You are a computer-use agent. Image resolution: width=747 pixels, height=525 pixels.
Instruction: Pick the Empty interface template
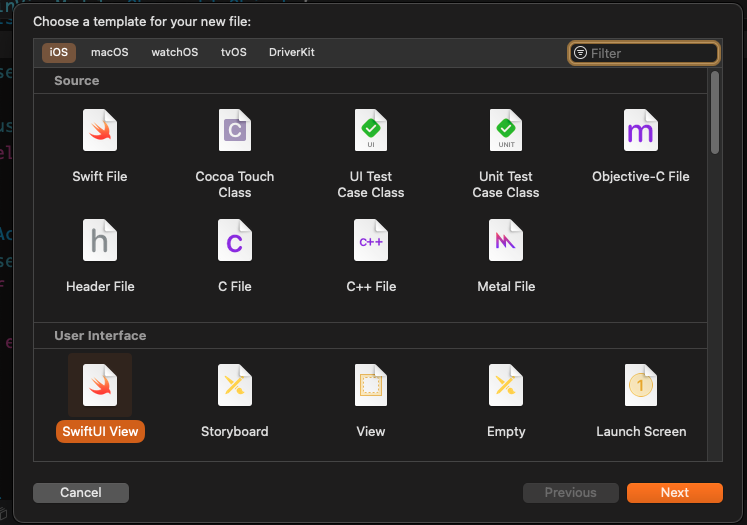[505, 385]
